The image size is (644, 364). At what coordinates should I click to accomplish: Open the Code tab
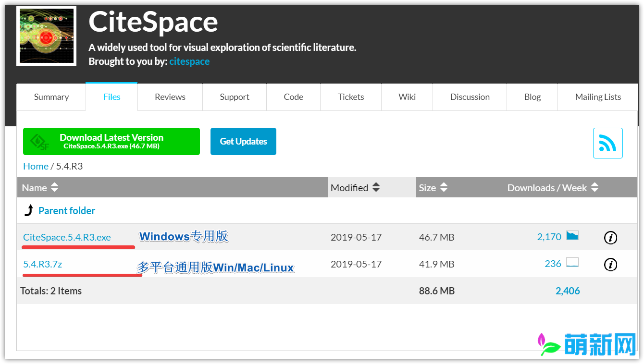coord(294,97)
